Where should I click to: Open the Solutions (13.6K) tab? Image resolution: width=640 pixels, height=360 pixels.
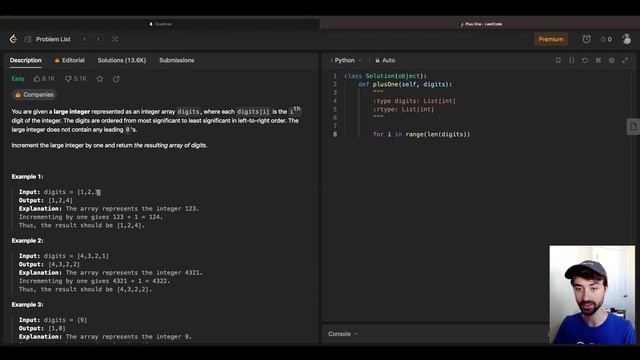point(122,60)
